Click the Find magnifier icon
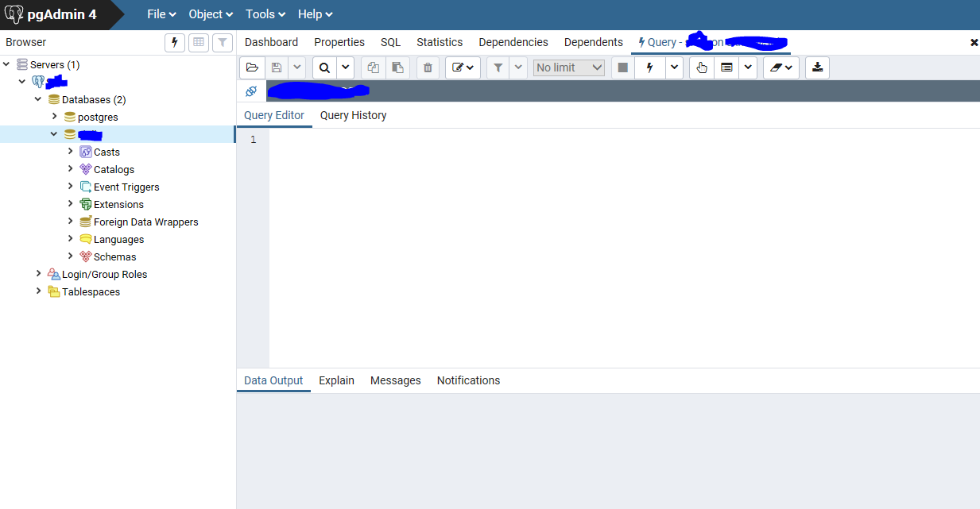Image resolution: width=980 pixels, height=509 pixels. pos(324,67)
